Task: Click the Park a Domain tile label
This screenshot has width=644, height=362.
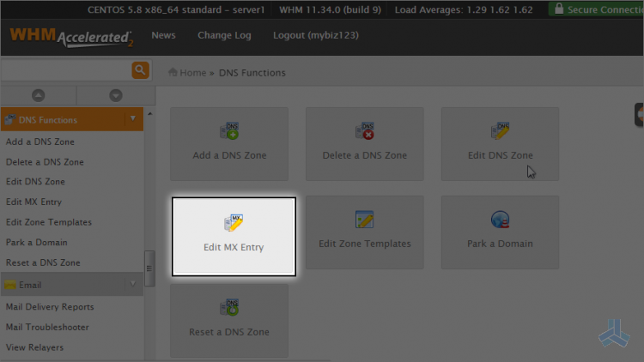Action: (x=500, y=244)
